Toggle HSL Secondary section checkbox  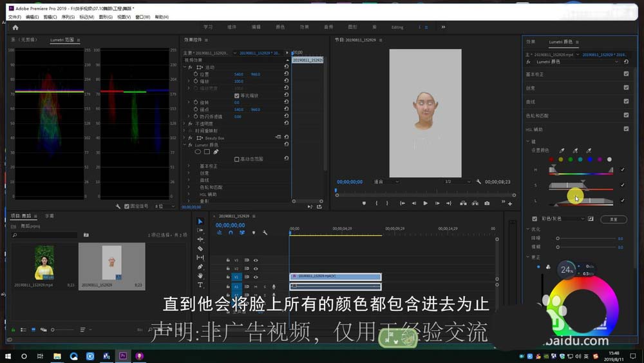point(626,129)
